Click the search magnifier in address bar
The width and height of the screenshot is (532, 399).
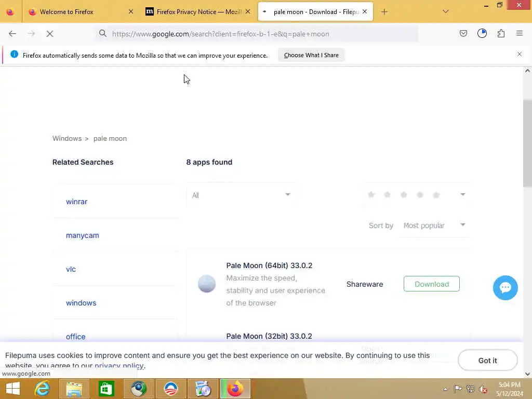point(102,33)
